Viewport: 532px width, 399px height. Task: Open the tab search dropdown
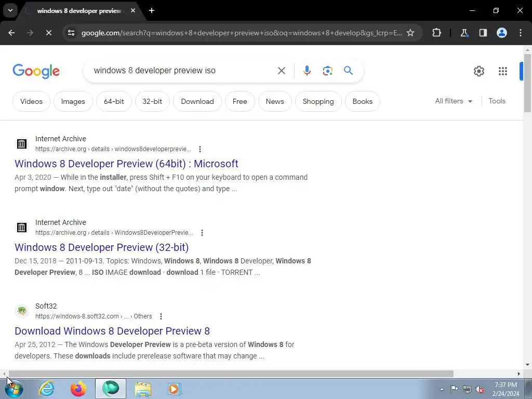[x=10, y=10]
